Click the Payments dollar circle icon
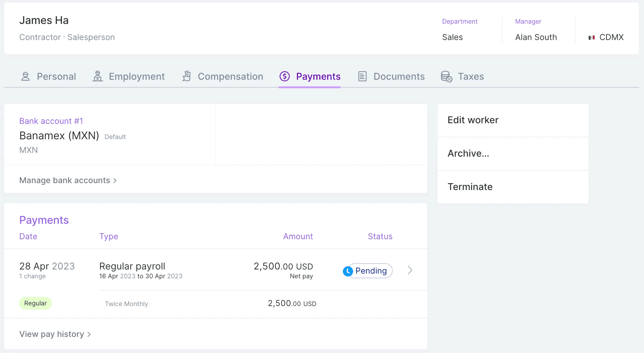This screenshot has width=644, height=353. click(284, 76)
